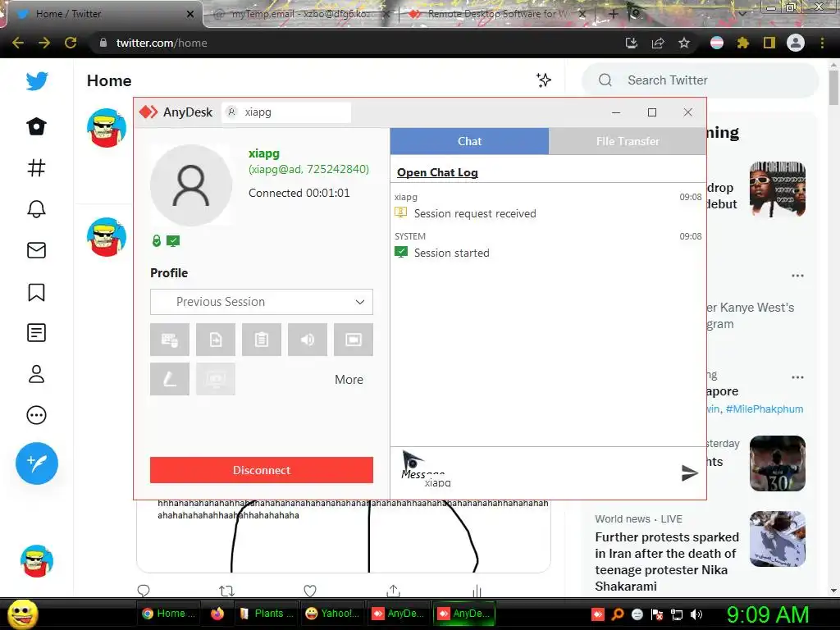Click the share page icon in address bar
This screenshot has width=840, height=630.
tap(658, 43)
